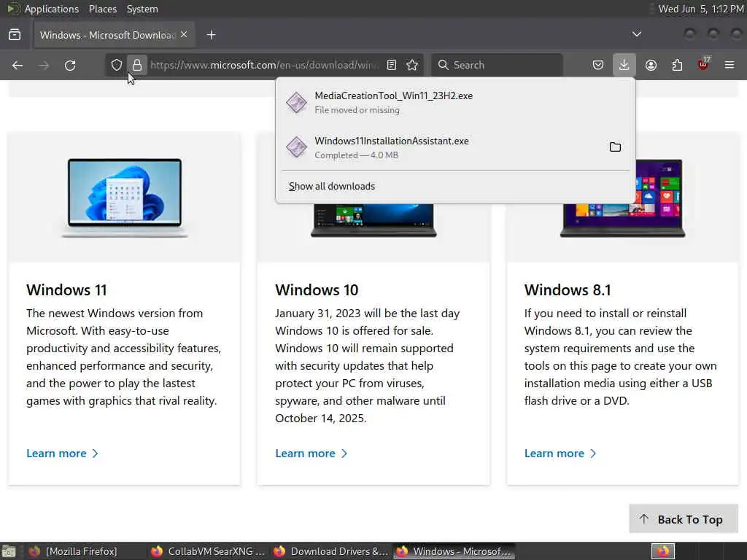Image resolution: width=747 pixels, height=560 pixels.
Task: Open the MediaCreationTool_Win11_23H2.exe download entry
Action: pos(455,102)
